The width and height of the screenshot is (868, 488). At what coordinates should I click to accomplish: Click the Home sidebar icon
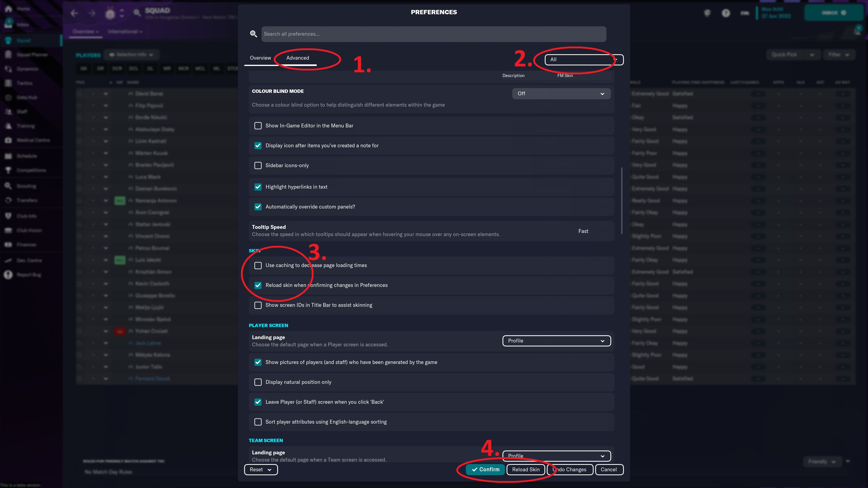click(8, 9)
